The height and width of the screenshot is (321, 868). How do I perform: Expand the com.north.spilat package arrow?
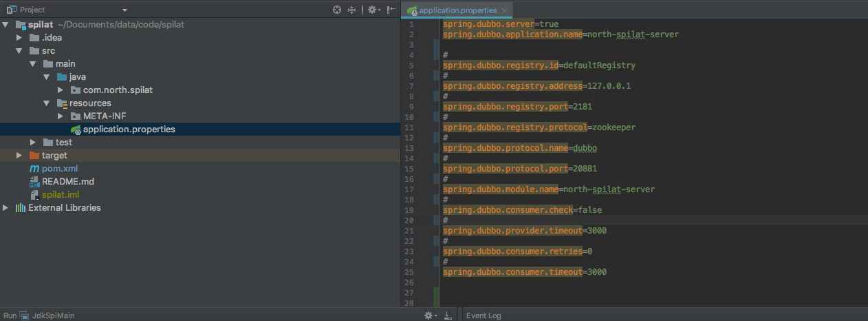[x=61, y=90]
